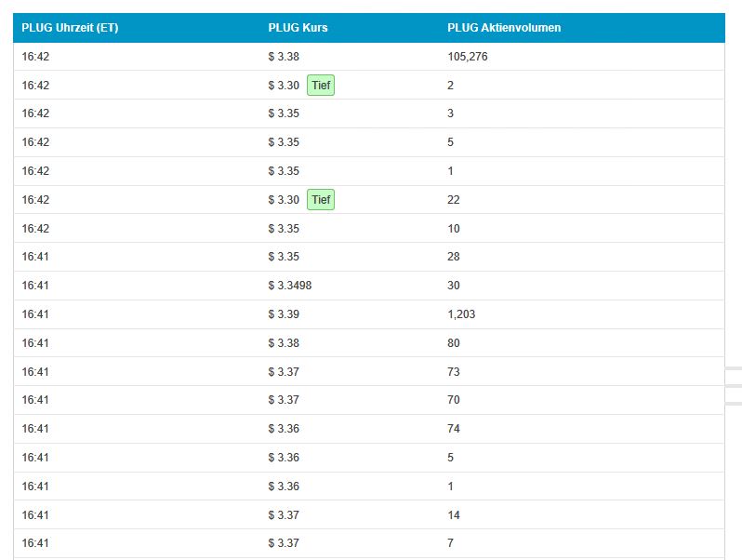The image size is (742, 560).
Task: Select the price $ 3.38 beside volume 80
Action: (x=284, y=342)
